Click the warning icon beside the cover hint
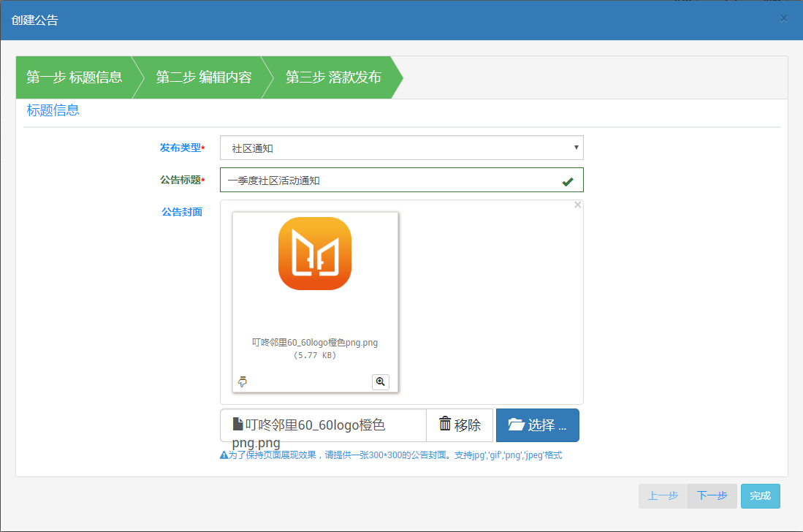The width and height of the screenshot is (803, 532). [224, 455]
